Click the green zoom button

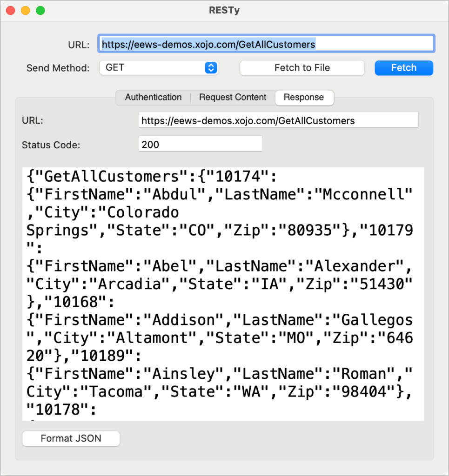40,10
